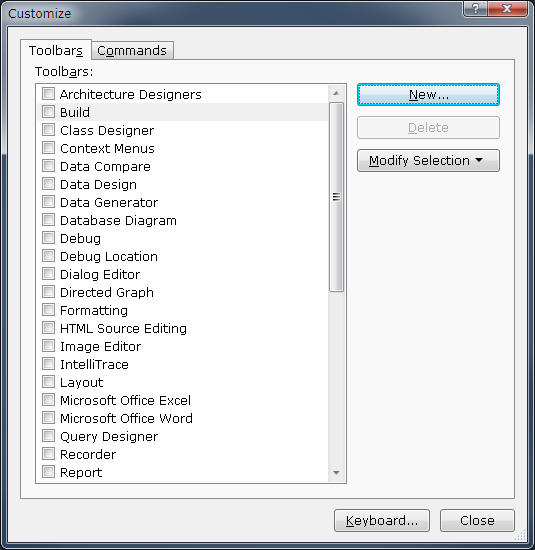Select the 'HTML Source Editing' label text

coord(123,329)
